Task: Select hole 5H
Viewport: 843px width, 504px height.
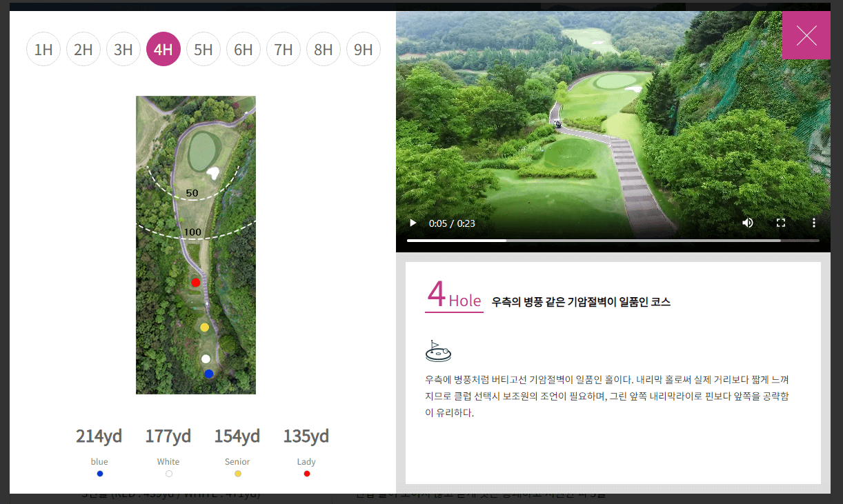Action: click(x=204, y=49)
